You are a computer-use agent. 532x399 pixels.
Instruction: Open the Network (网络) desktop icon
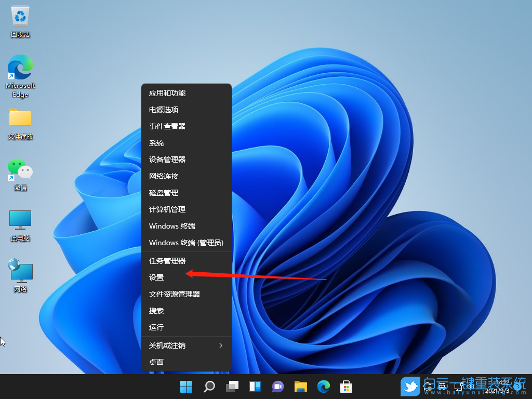[20, 270]
